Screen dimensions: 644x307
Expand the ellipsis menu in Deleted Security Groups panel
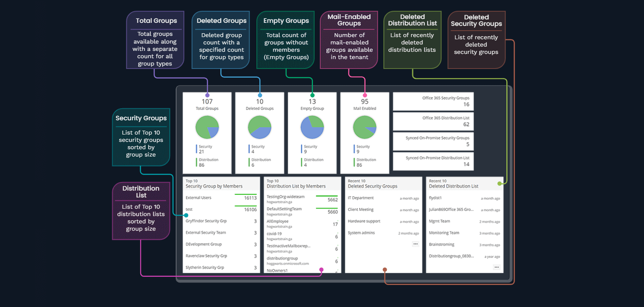pyautogui.click(x=415, y=244)
